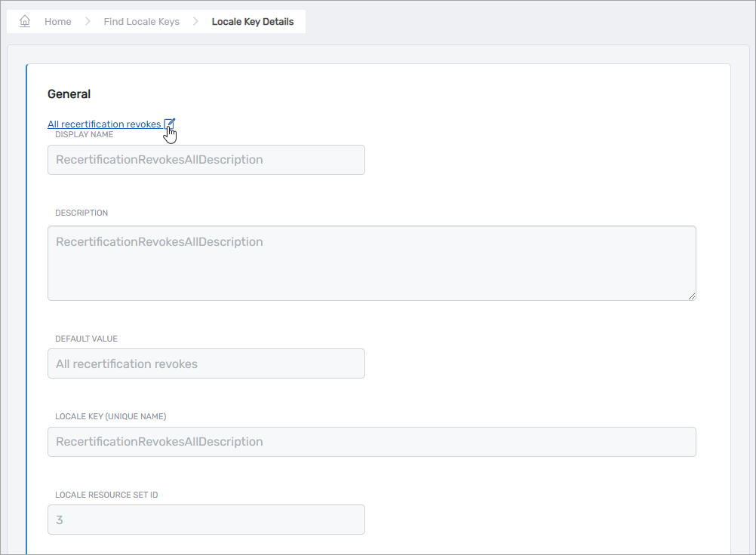The width and height of the screenshot is (756, 555).
Task: Click the LOCALE KEY (UNIQUE NAME) label
Action: pyautogui.click(x=110, y=417)
